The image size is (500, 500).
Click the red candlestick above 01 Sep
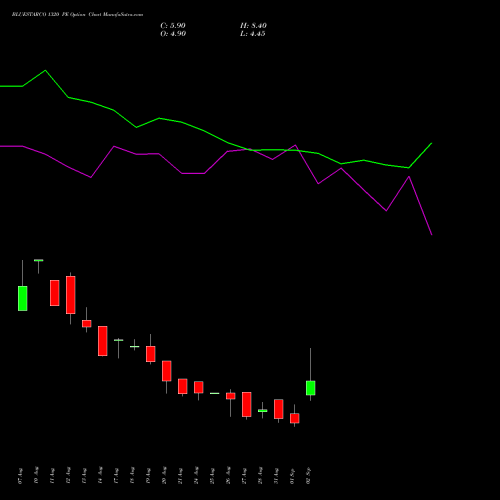295,418
